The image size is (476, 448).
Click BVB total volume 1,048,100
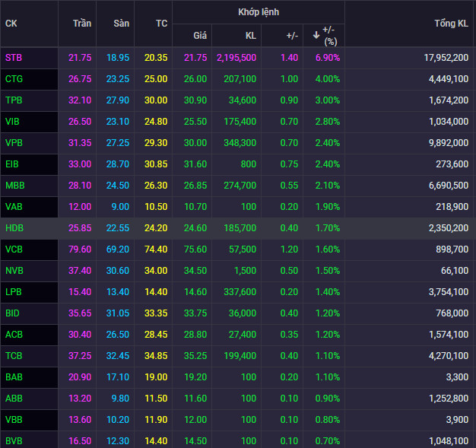point(449,440)
